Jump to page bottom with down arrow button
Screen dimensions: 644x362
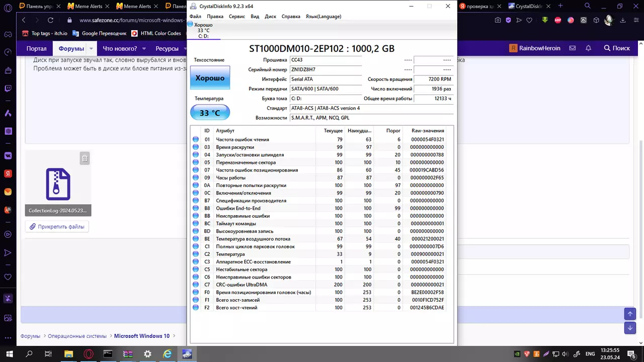pyautogui.click(x=630, y=328)
